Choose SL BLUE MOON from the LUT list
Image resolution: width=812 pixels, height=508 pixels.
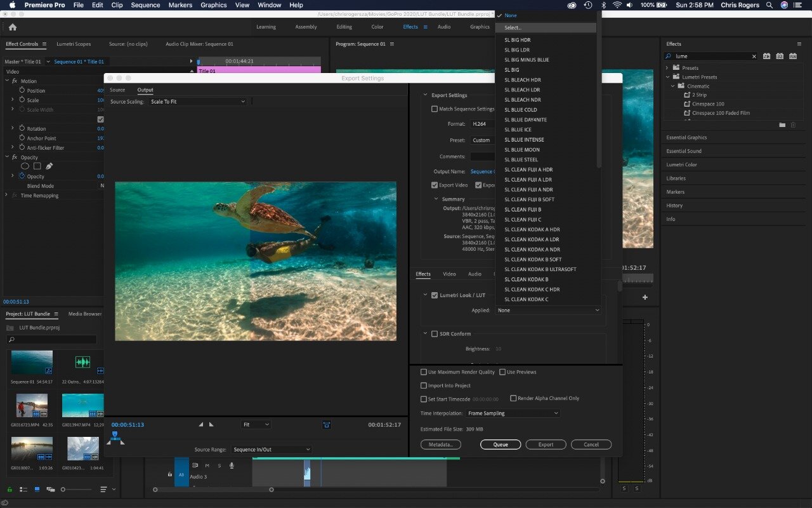click(x=522, y=150)
